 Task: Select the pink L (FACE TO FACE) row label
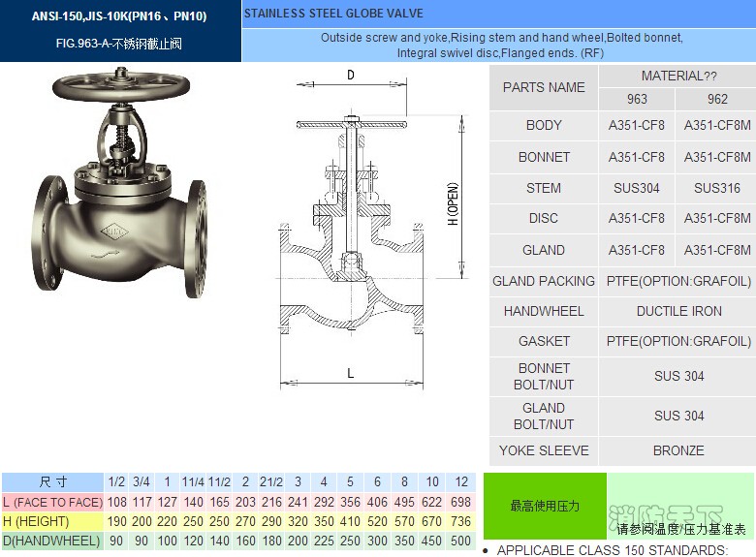coord(52,502)
